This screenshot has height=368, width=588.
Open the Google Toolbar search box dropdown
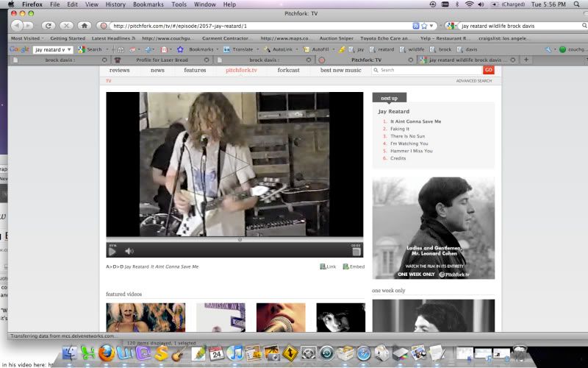point(69,49)
